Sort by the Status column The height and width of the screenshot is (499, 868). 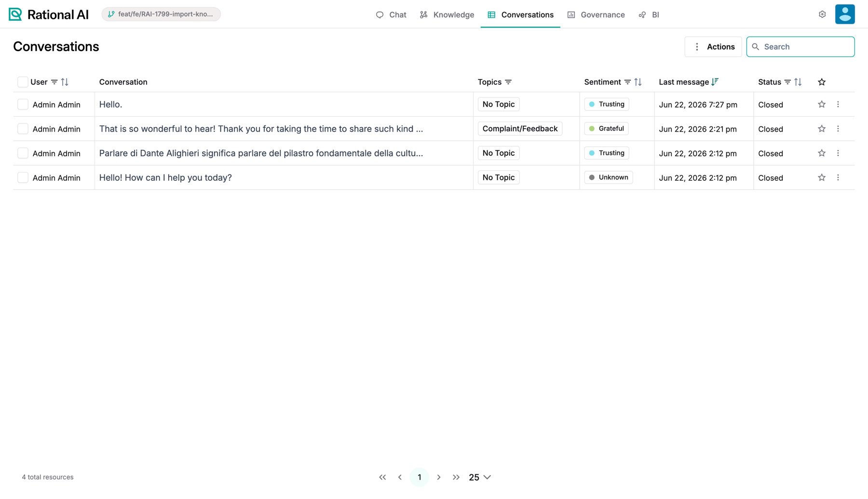coord(798,82)
